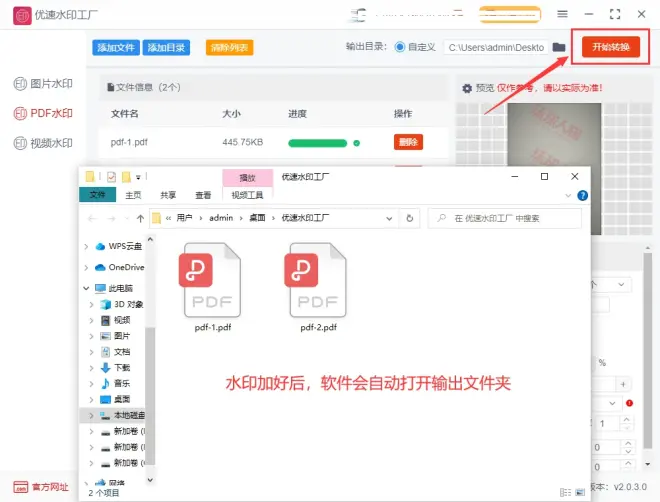Click the 添加文件 button

click(116, 47)
